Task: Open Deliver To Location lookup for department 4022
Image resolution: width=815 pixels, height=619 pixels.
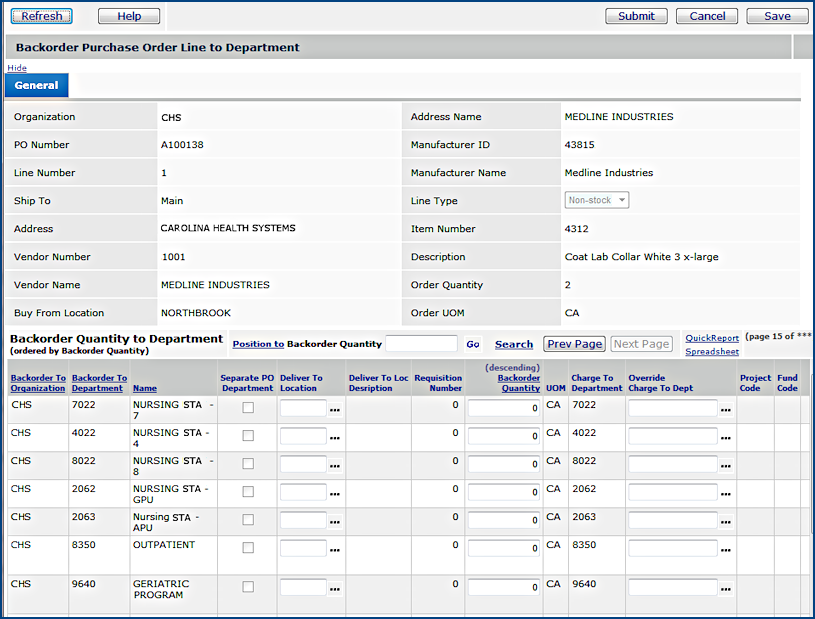Action: [x=336, y=438]
